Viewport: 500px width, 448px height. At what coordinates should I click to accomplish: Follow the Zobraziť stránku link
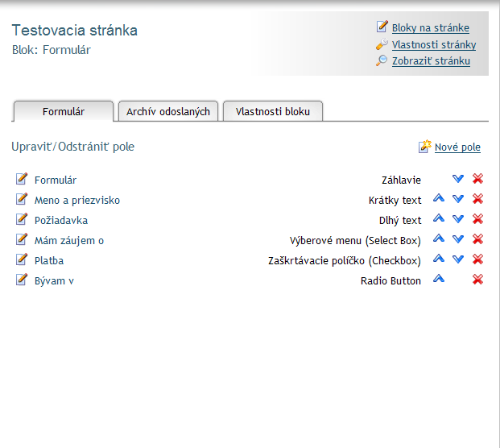point(431,60)
